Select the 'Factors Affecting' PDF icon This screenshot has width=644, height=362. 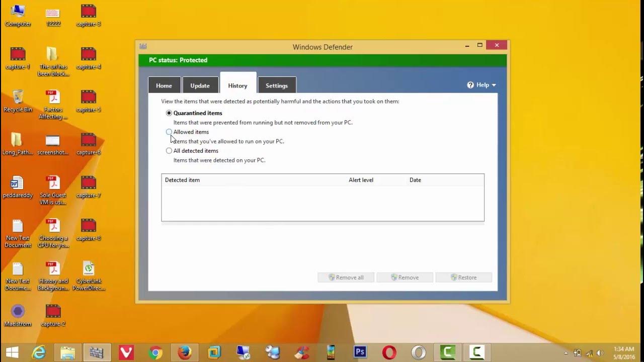(53, 105)
